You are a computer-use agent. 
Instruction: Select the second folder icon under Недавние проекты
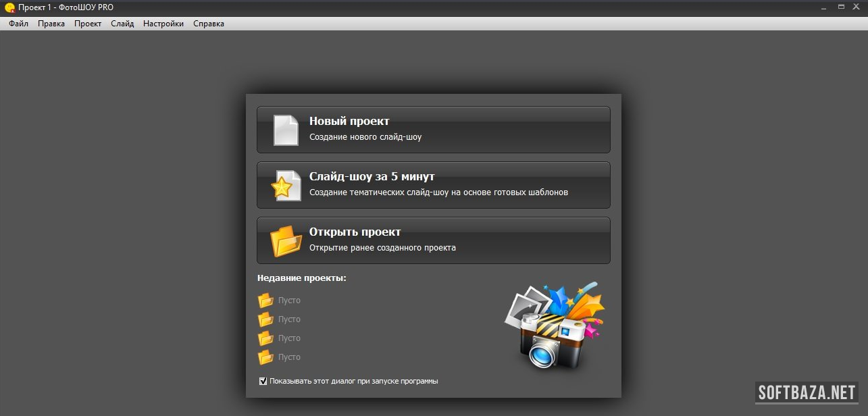265,319
